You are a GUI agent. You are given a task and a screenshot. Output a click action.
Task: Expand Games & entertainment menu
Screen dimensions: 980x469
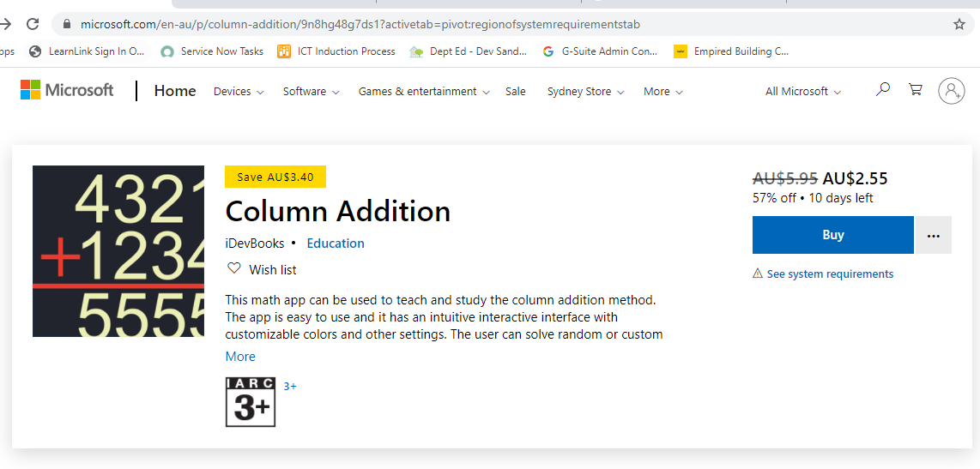pyautogui.click(x=423, y=91)
